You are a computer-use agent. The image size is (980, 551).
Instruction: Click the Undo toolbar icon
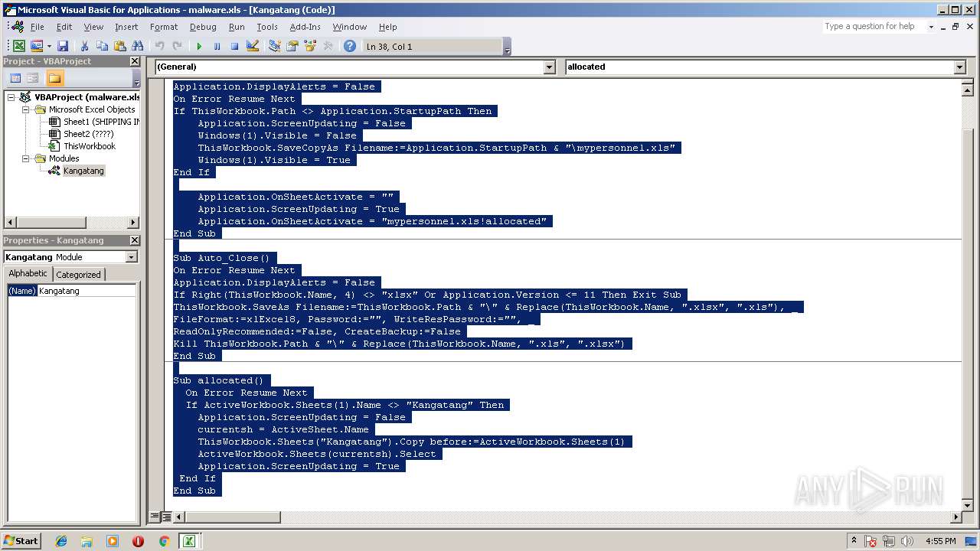click(159, 47)
